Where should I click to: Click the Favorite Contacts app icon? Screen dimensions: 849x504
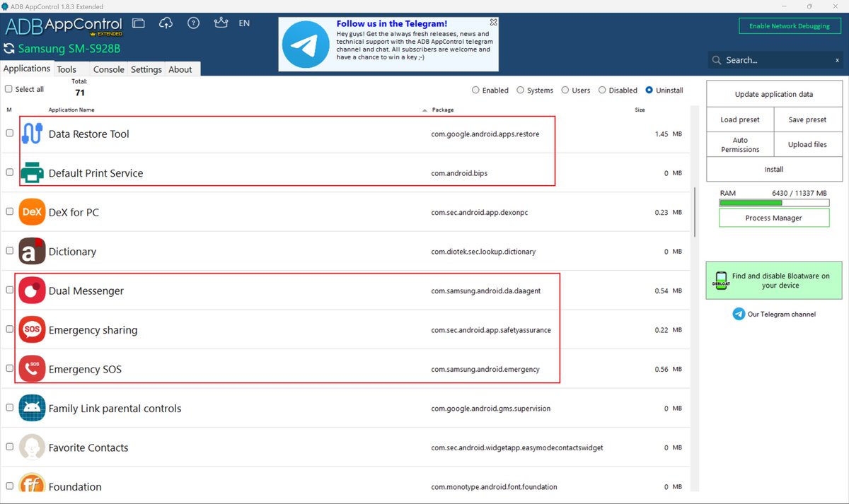(32, 447)
